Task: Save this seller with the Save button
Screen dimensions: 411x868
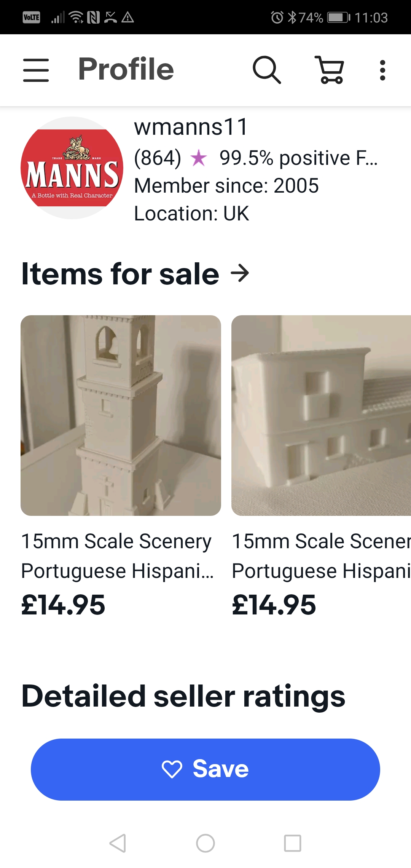Action: (205, 769)
